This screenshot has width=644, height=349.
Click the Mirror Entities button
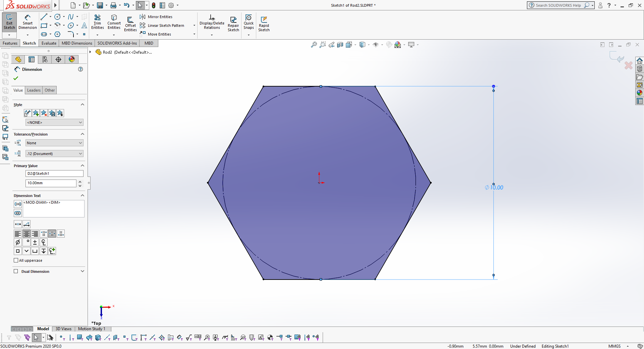[x=156, y=17]
